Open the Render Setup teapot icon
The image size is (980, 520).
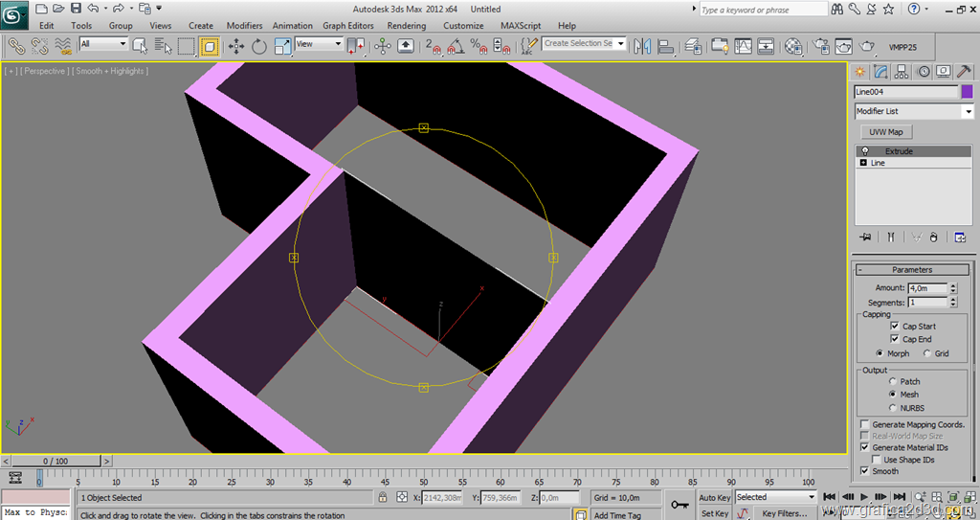[820, 46]
